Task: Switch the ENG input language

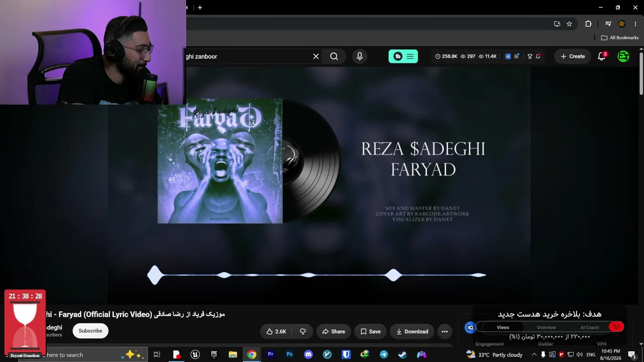Action: (x=591, y=354)
